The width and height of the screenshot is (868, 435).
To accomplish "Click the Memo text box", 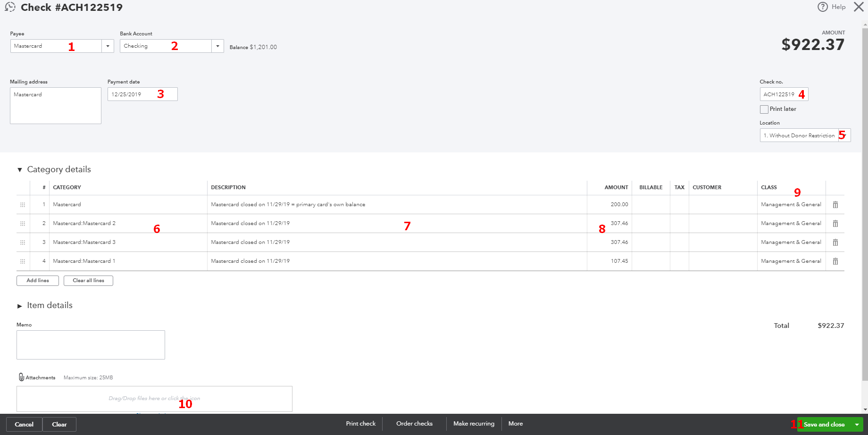I will (91, 345).
